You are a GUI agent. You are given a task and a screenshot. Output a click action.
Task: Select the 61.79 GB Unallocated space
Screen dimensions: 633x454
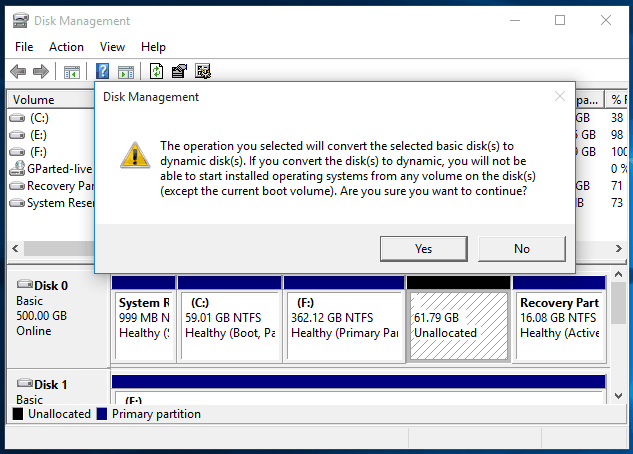pos(459,319)
